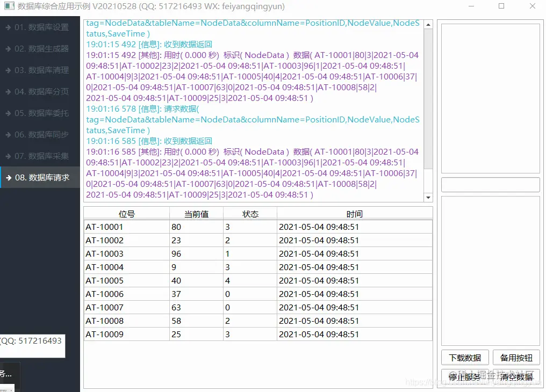The height and width of the screenshot is (392, 546).
Task: Click value 37 in AT-10006 row
Action: click(196, 294)
